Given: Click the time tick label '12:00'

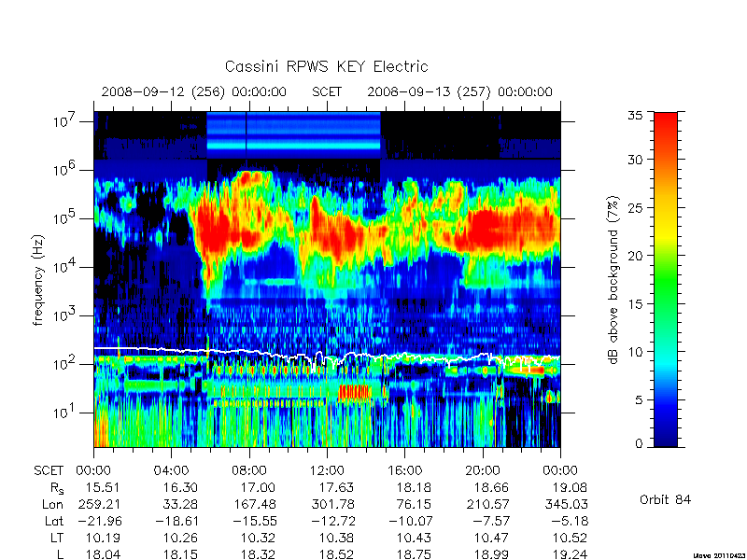Looking at the screenshot, I should pyautogui.click(x=327, y=471).
